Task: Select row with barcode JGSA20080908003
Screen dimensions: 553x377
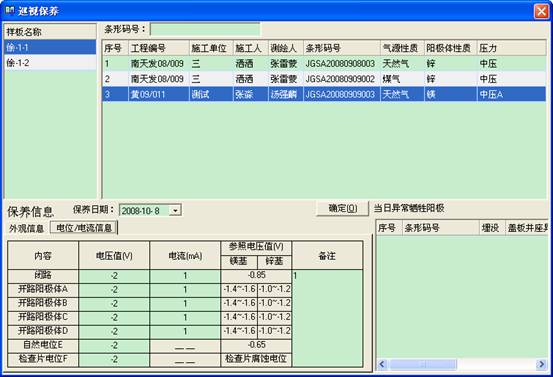Action: tap(324, 63)
